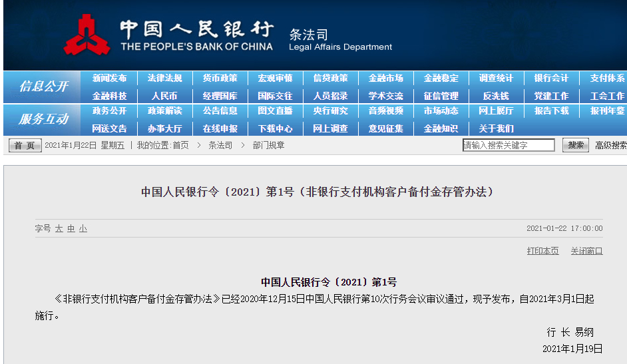Open 报告下载 menu item

pyautogui.click(x=551, y=110)
